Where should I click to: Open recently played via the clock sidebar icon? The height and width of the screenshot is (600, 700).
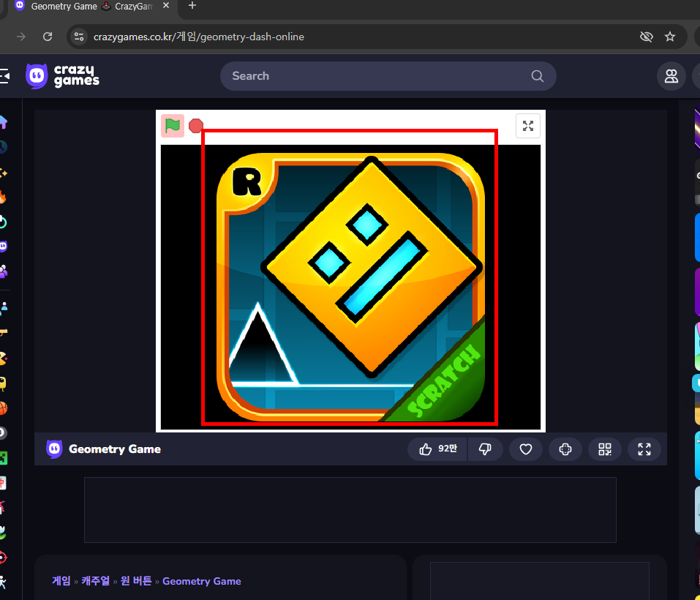(x=3, y=147)
